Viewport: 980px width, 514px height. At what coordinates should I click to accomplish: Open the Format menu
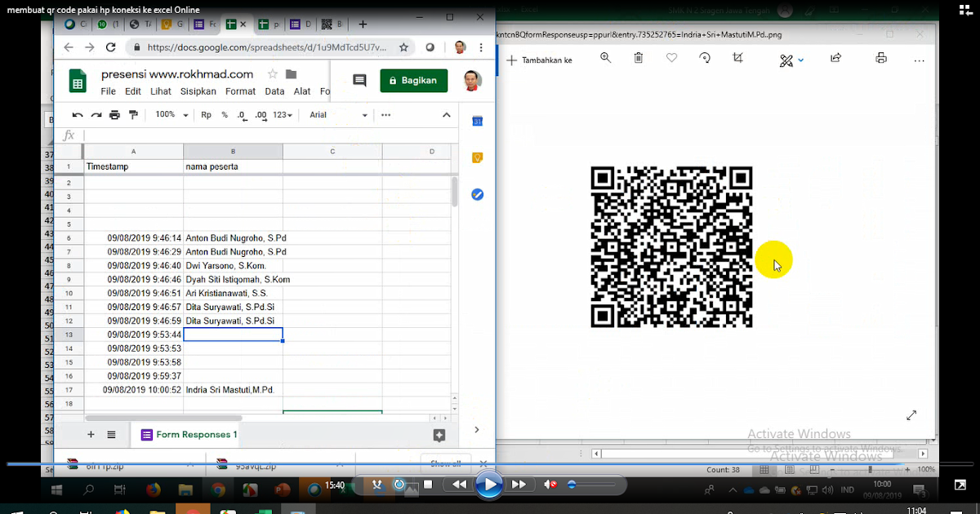[x=241, y=91]
